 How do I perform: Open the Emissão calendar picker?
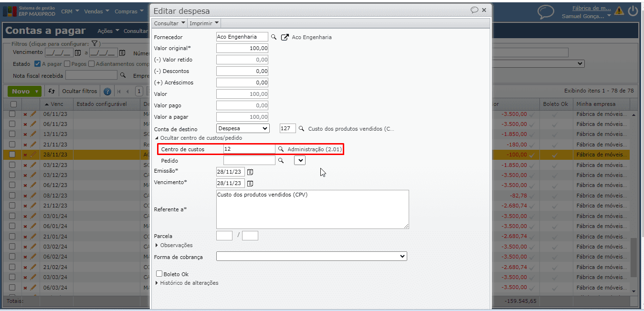[250, 172]
